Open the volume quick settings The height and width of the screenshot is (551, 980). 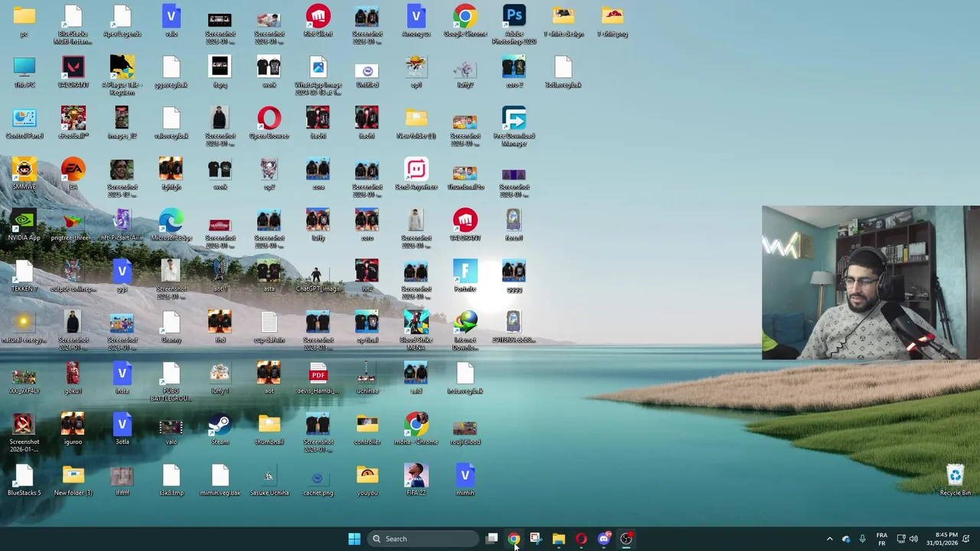click(913, 539)
